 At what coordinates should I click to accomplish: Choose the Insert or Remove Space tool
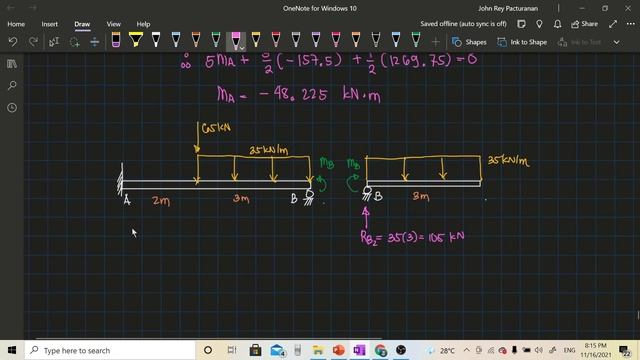pos(94,42)
